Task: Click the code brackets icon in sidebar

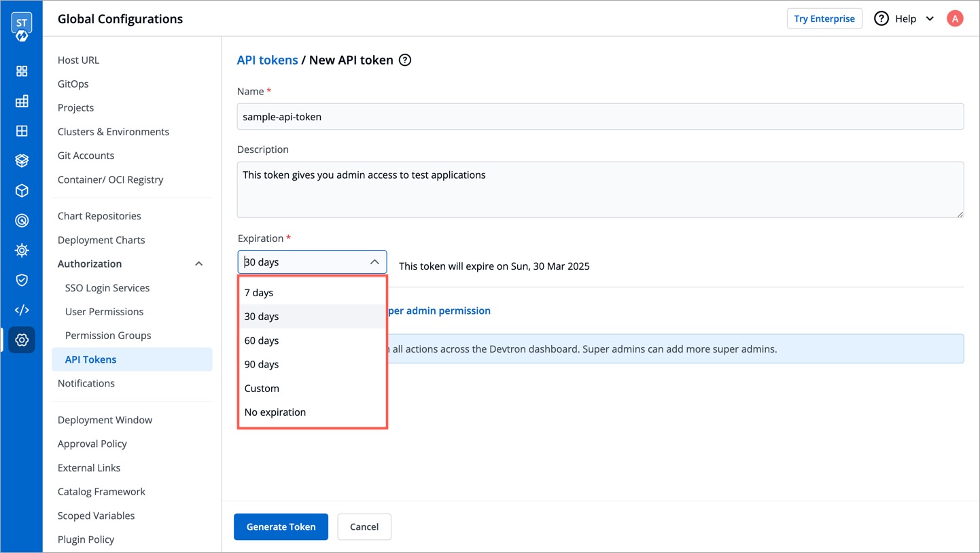Action: (x=22, y=310)
